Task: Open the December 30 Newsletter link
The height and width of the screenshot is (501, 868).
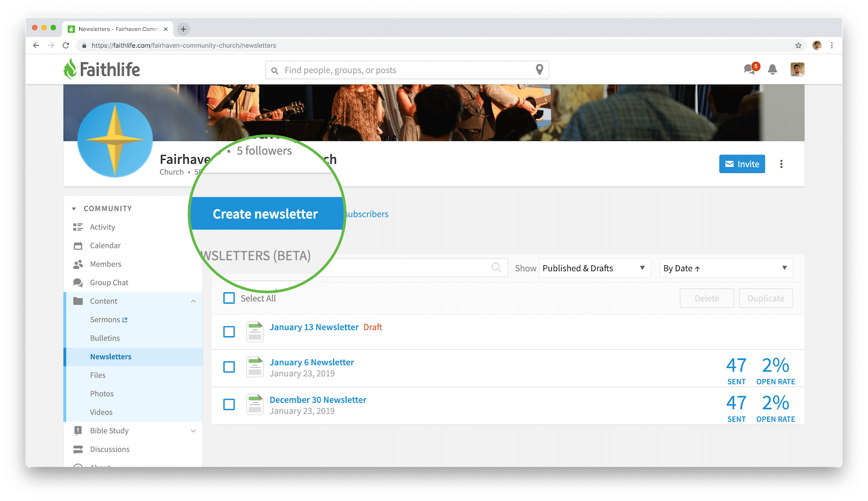Action: click(318, 400)
